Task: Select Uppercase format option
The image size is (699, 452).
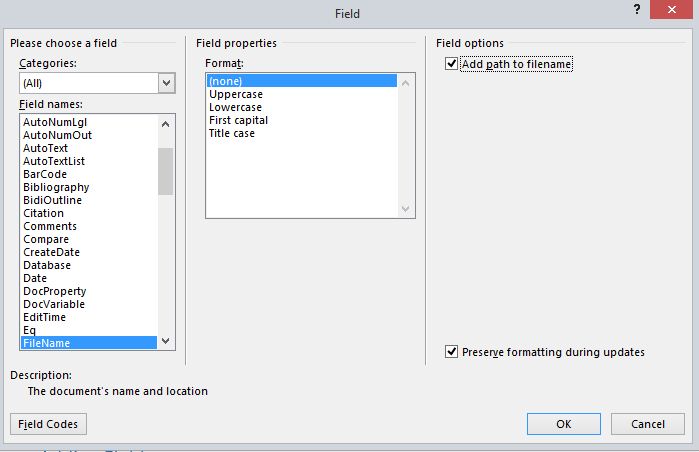Action: pos(235,94)
